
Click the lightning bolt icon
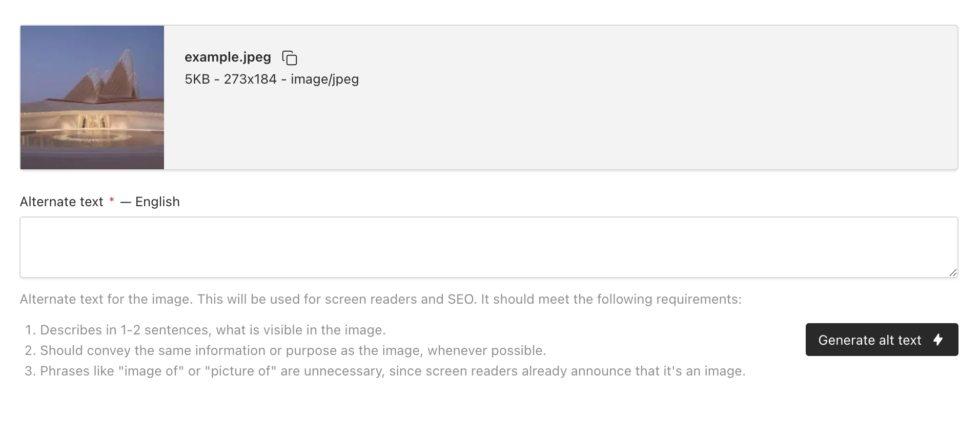pyautogui.click(x=938, y=340)
